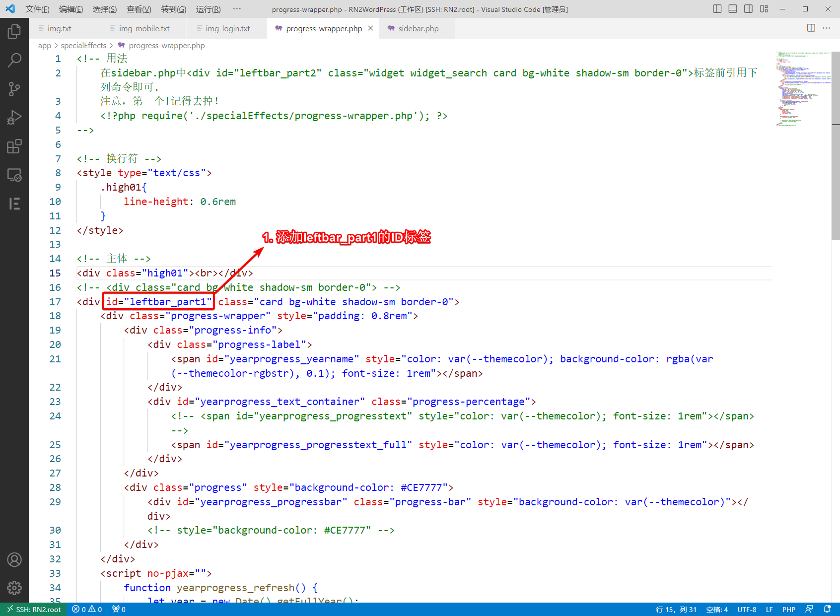The width and height of the screenshot is (840, 616).
Task: Change indentation via 空格: 4
Action: coord(717,610)
